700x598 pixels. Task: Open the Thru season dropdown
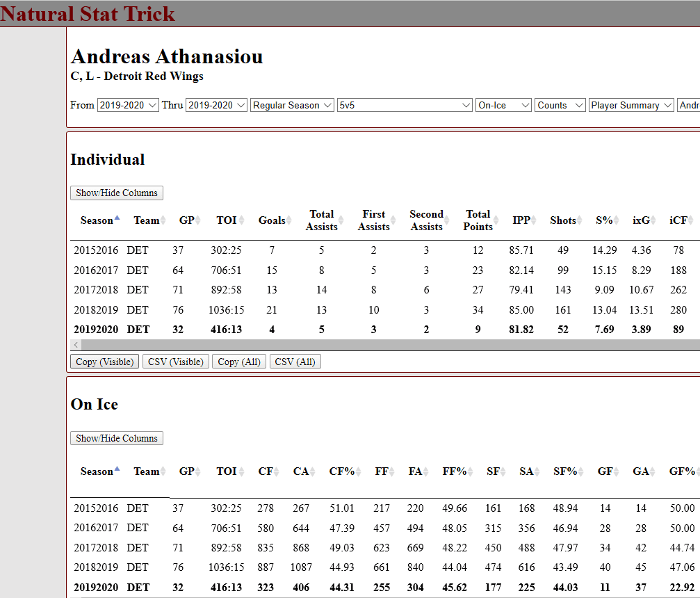[216, 105]
